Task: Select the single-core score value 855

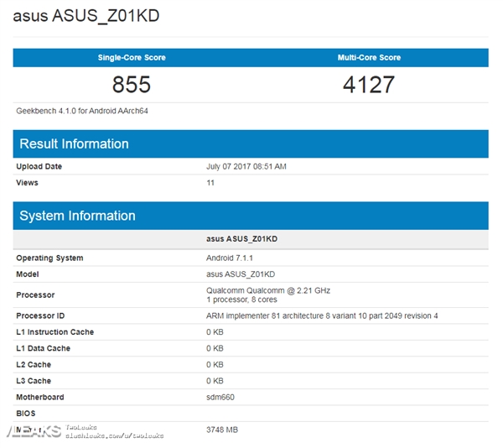Action: tap(132, 85)
